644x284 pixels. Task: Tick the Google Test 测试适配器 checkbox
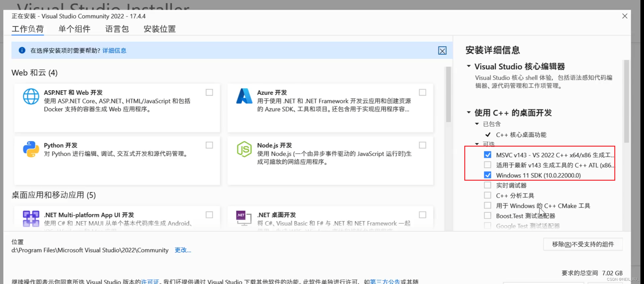coord(487,226)
